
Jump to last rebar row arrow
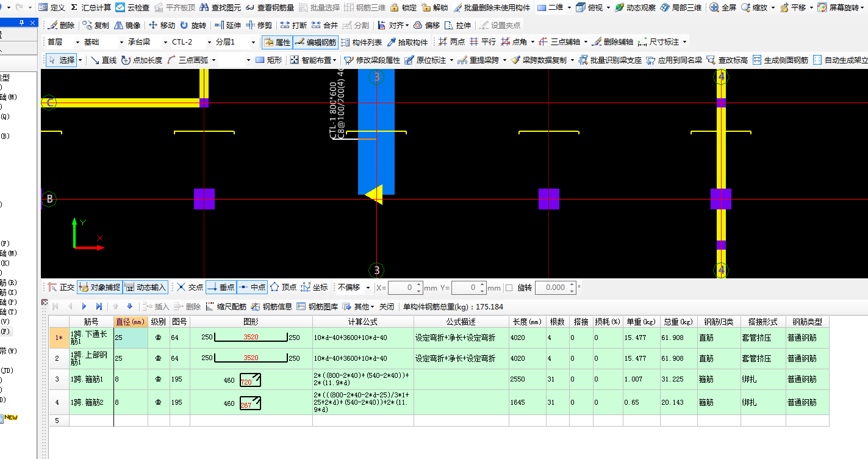pos(99,306)
